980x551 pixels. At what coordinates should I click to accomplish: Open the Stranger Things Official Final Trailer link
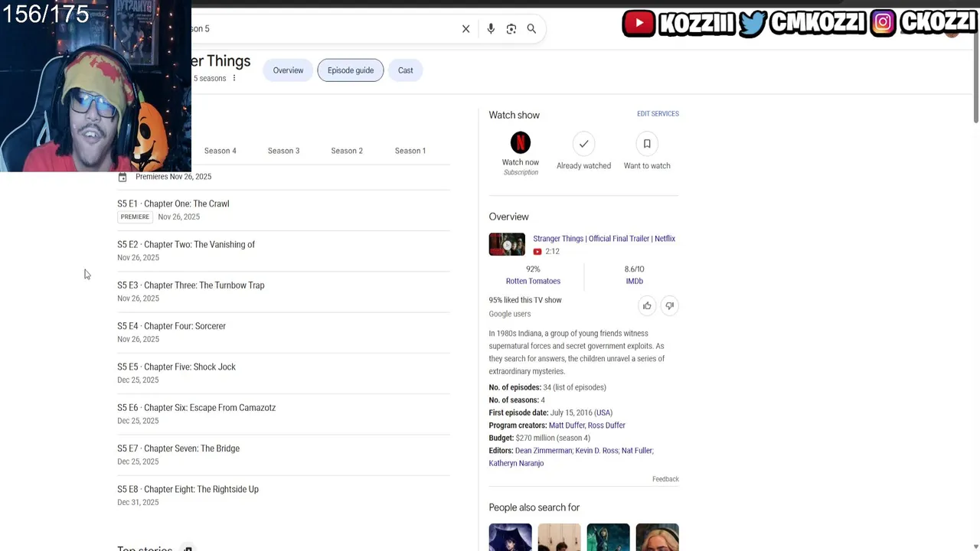604,239
